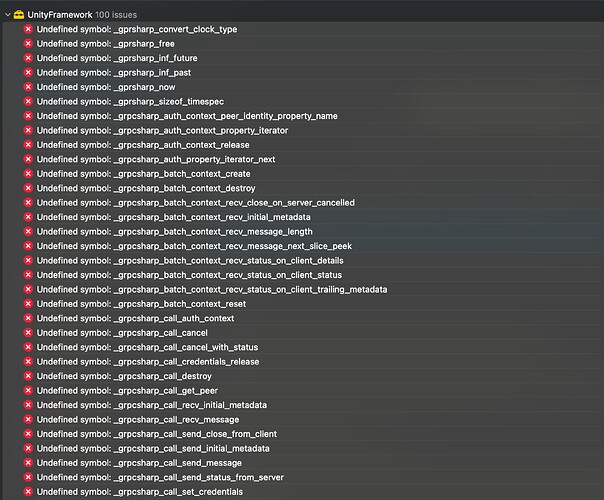Click error icon beside _grpcsharp_call_destroy
This screenshot has width=604, height=500.
tap(28, 376)
